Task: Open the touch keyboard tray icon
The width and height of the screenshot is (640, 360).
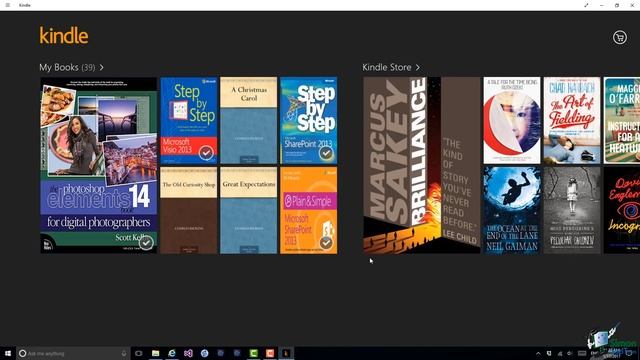Action: [x=582, y=353]
